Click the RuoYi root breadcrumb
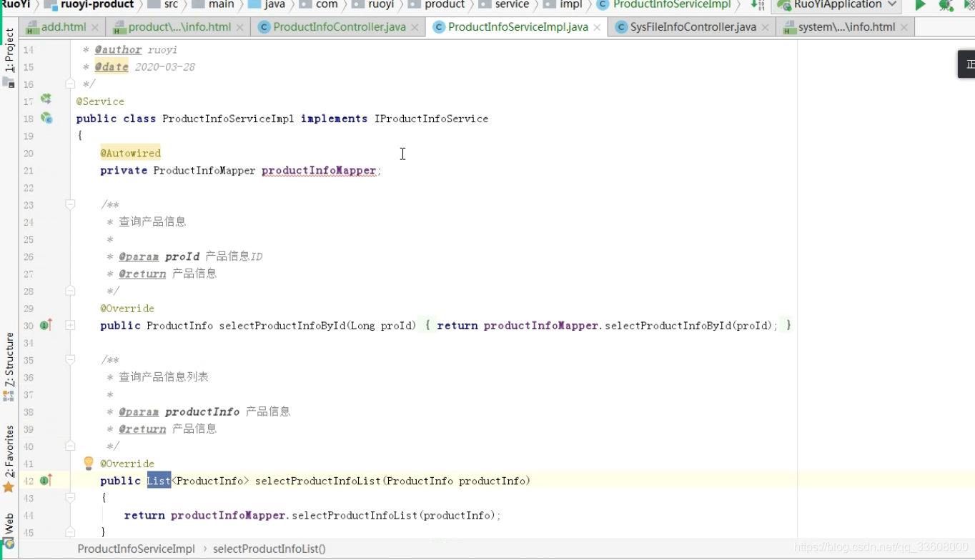975x560 pixels. point(15,5)
